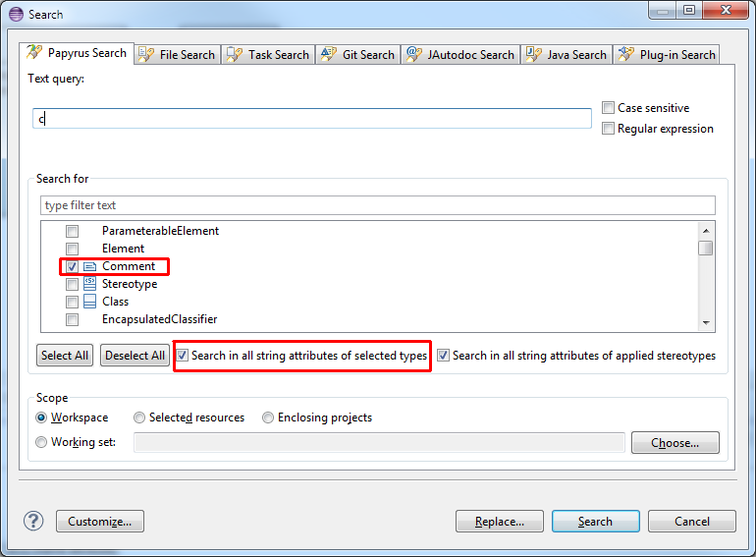Image resolution: width=756 pixels, height=557 pixels.
Task: Select the Element row text
Action: [x=123, y=249]
